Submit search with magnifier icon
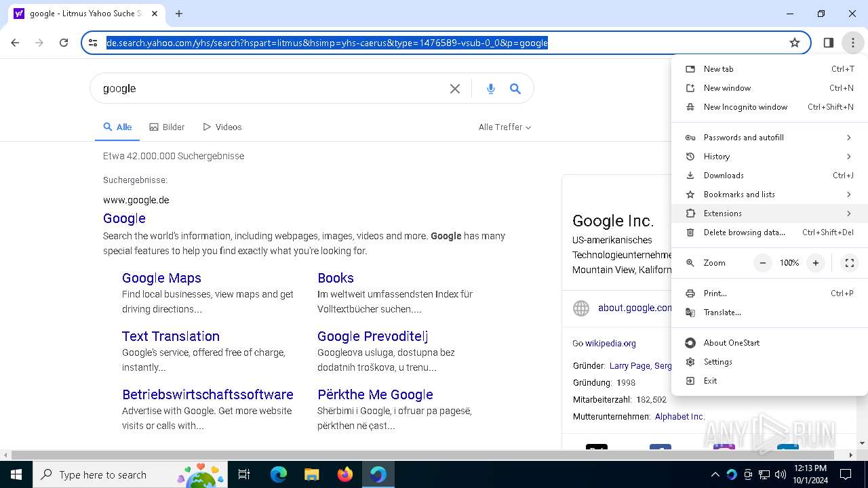Viewport: 868px width, 488px height. (x=515, y=89)
